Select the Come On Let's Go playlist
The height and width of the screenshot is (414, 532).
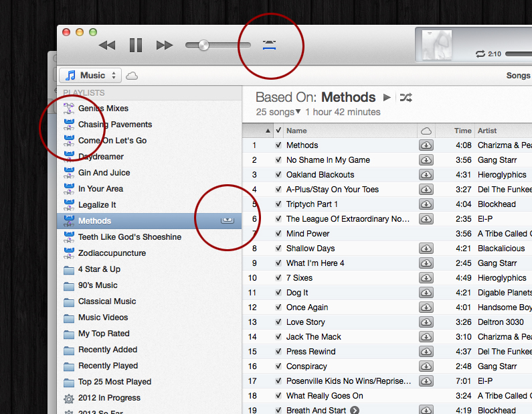click(x=149, y=140)
